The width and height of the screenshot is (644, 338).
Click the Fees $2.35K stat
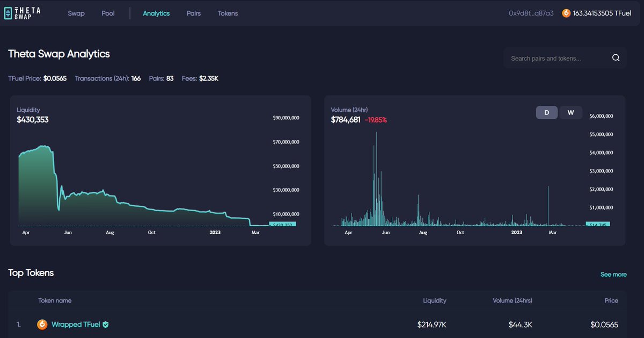[200, 78]
